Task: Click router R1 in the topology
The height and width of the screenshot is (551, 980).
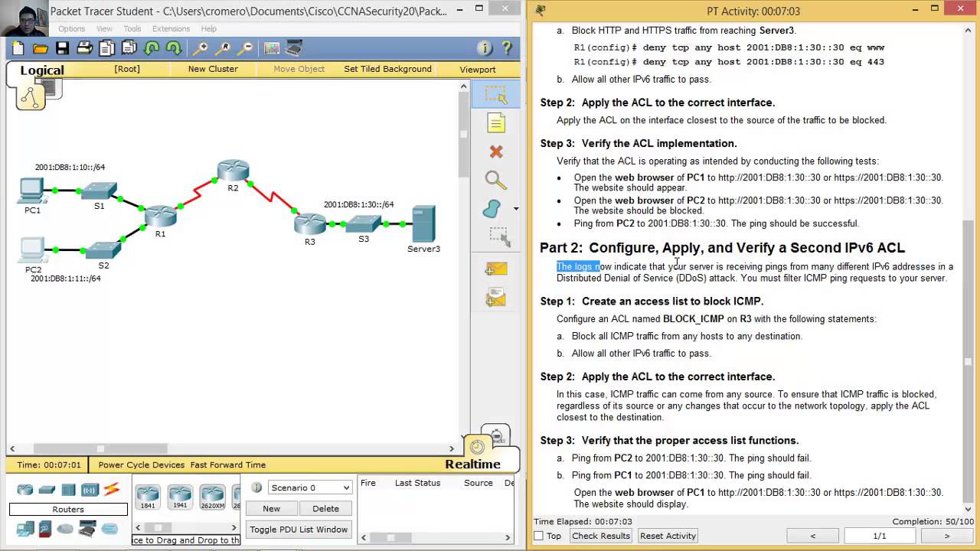Action: [160, 216]
